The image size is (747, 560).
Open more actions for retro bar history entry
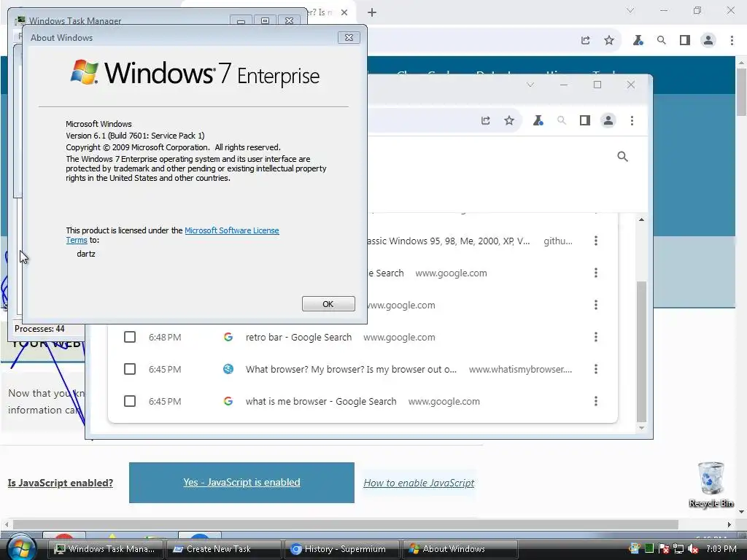[x=595, y=337]
